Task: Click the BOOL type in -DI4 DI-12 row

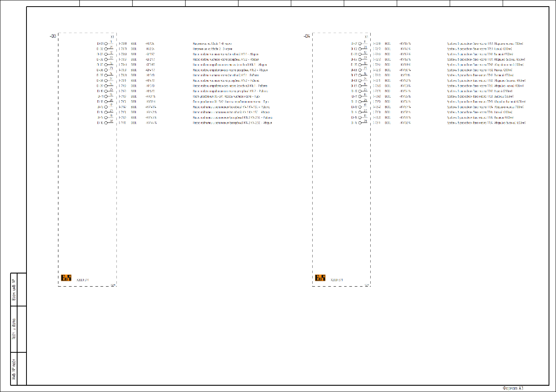Action: pos(388,102)
